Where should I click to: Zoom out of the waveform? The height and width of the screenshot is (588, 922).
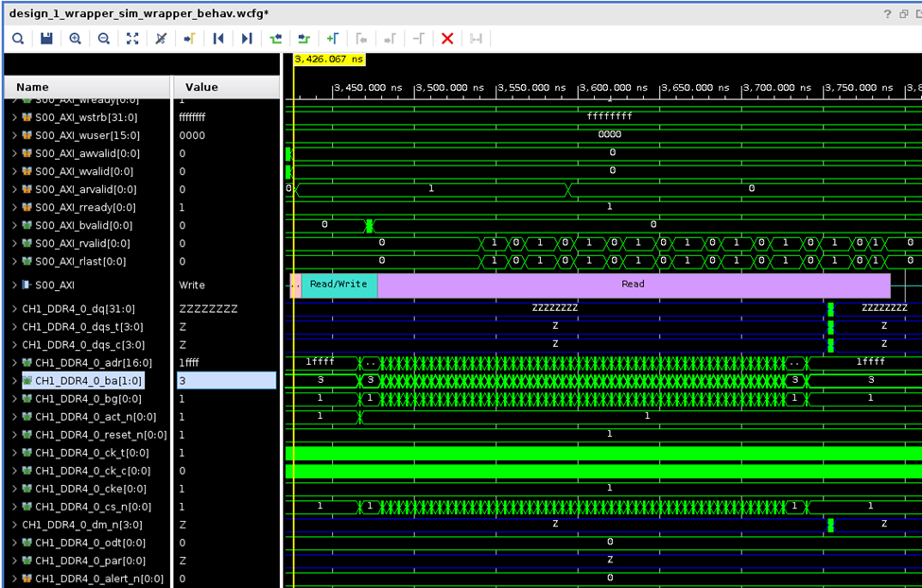point(104,39)
